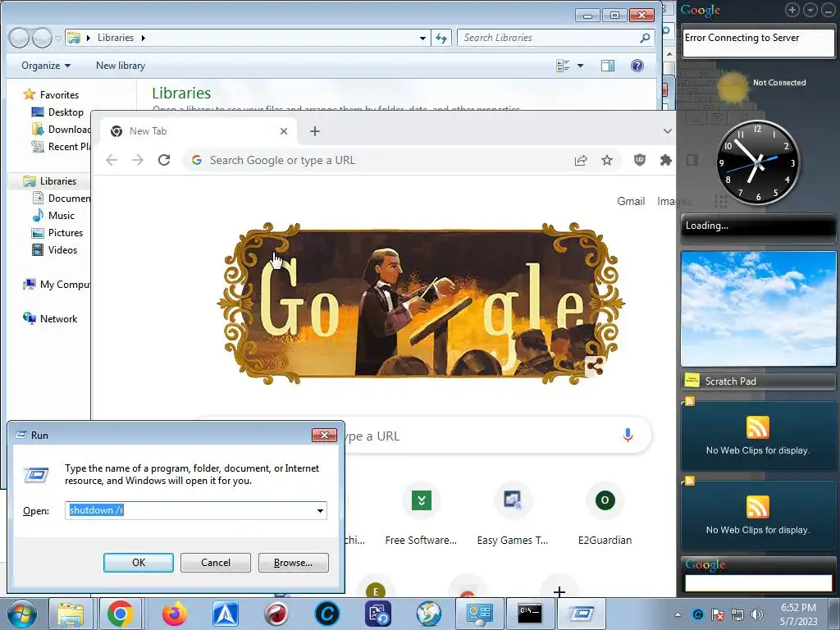Open the view options dropdown arrow in Libraries

tap(580, 66)
